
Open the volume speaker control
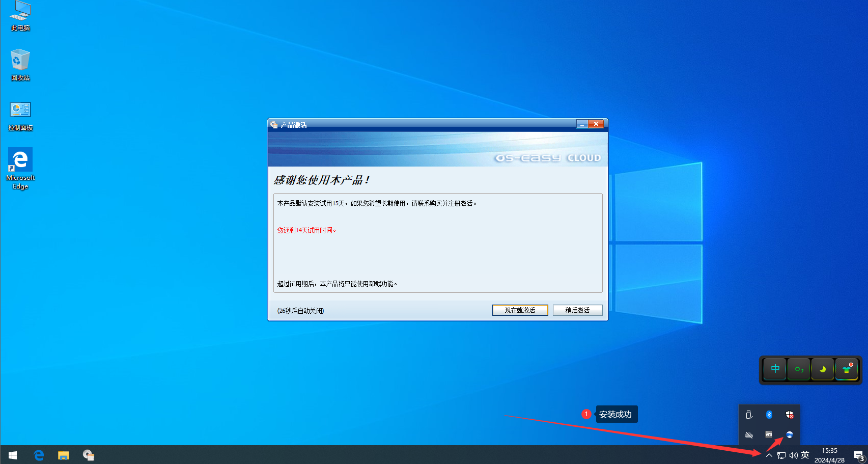coord(793,455)
